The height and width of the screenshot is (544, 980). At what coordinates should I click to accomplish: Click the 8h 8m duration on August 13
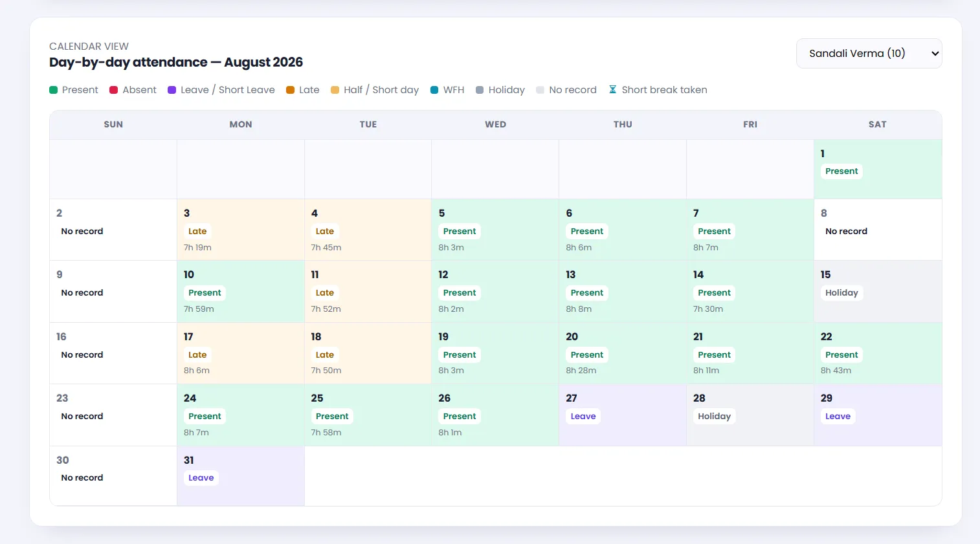579,309
